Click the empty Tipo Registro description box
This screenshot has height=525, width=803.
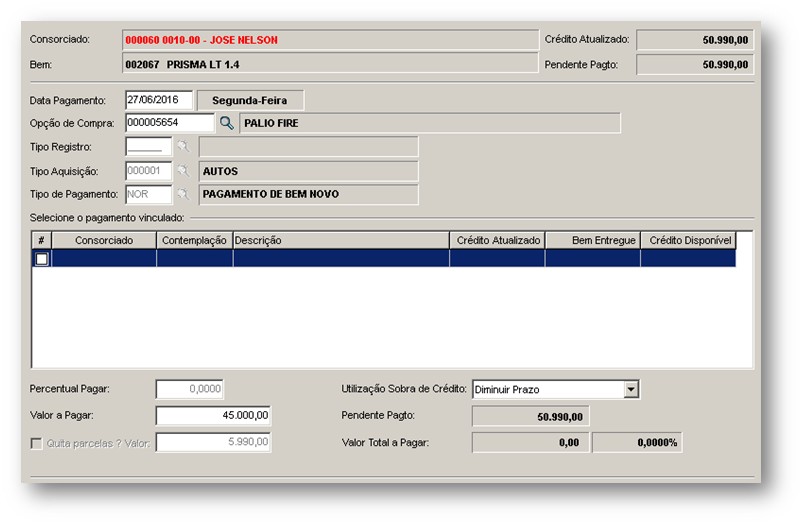pos(308,146)
